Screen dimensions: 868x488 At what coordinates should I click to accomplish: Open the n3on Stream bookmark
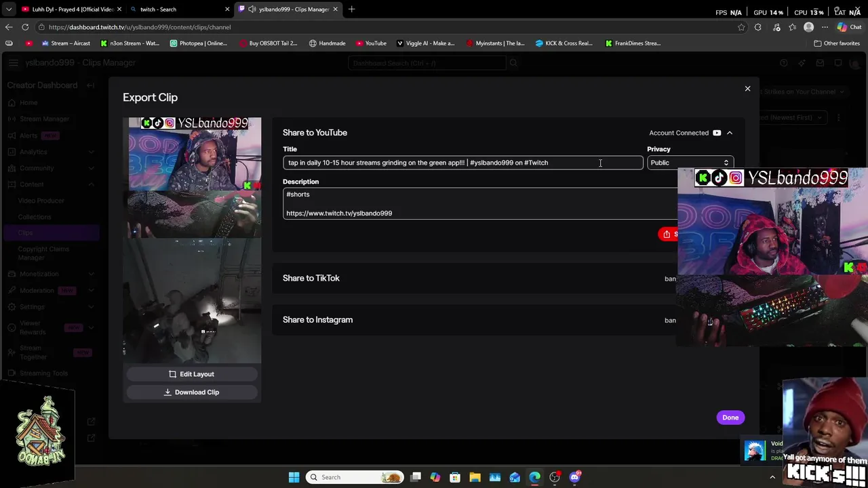[x=130, y=43]
